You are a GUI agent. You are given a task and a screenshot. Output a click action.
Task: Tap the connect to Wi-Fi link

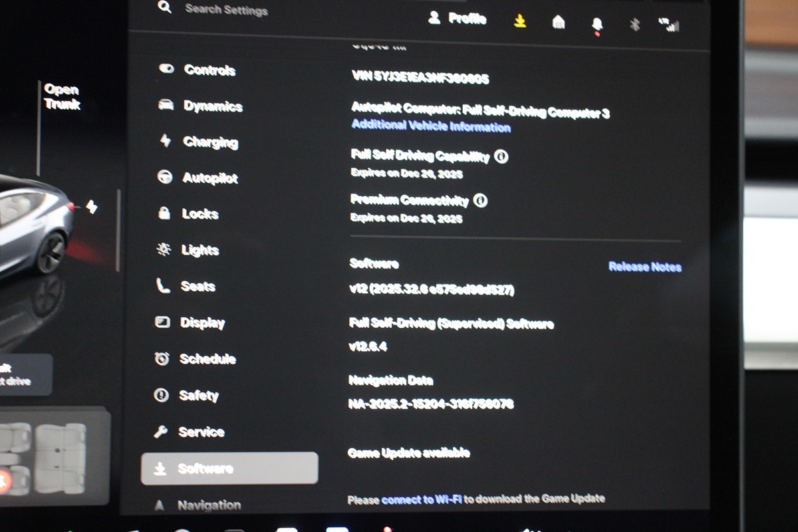click(422, 499)
